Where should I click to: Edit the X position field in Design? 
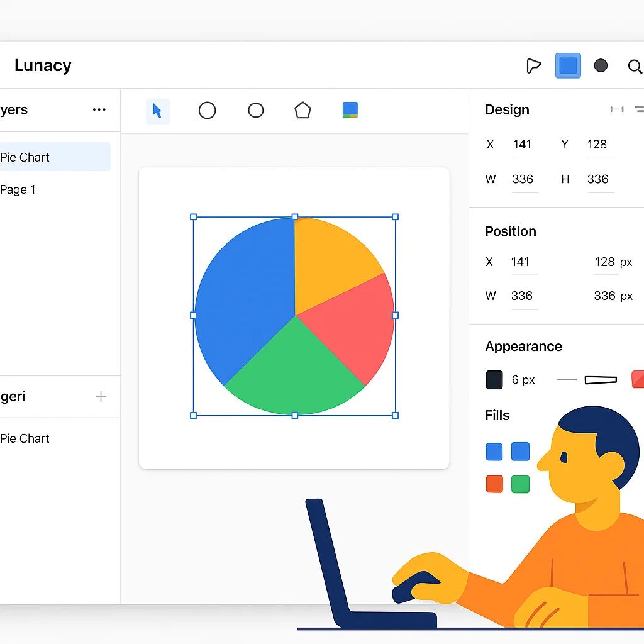pos(524,144)
